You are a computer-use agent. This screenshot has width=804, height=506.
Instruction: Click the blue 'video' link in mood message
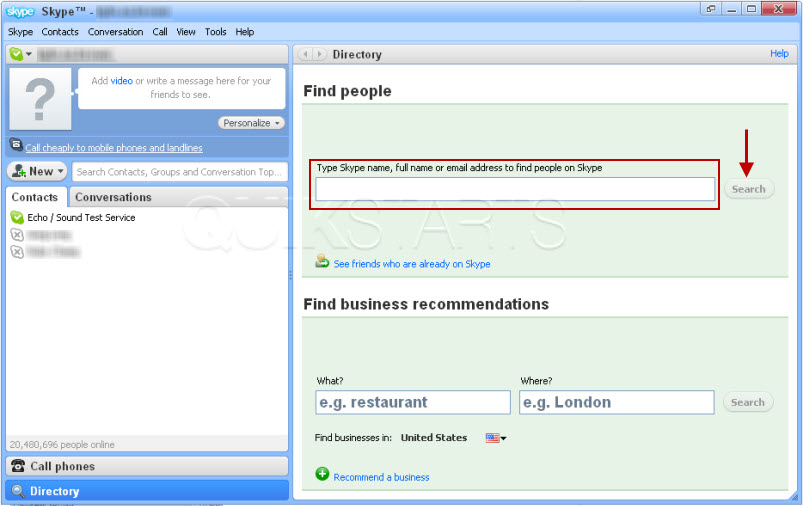[x=122, y=81]
